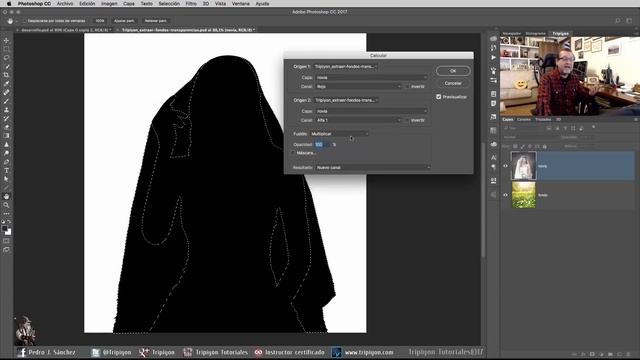Open the Rojo channel dropdown

[x=358, y=87]
